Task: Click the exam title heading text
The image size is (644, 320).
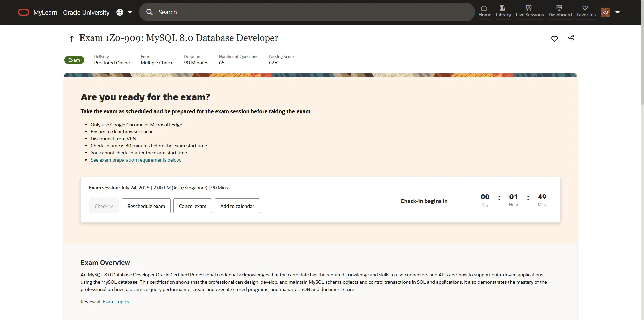Action: tap(179, 38)
